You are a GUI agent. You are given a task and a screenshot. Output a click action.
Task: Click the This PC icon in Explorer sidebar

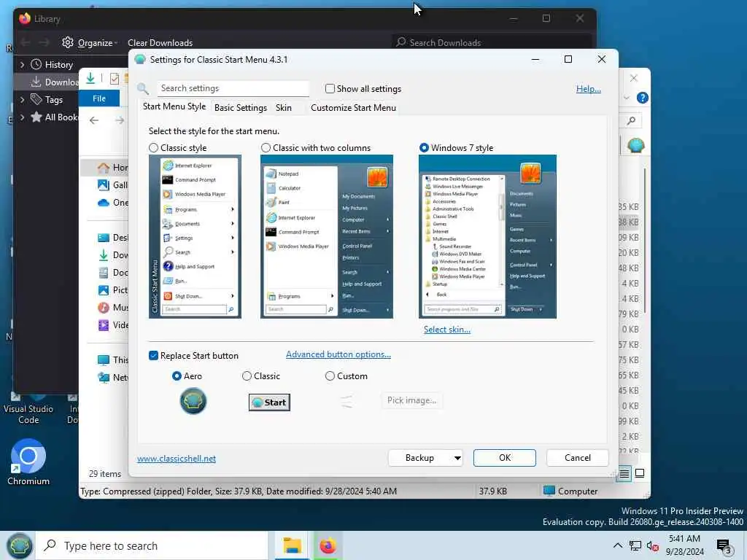click(x=104, y=360)
